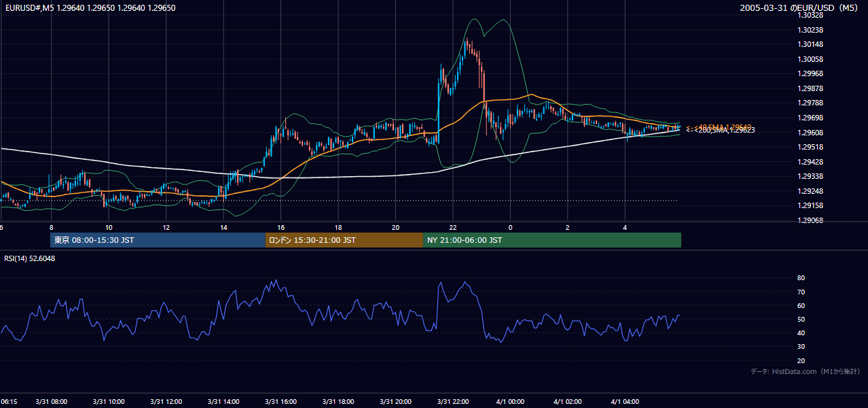868x408 pixels.
Task: Click the NY 21:00-06:00 JST session bar
Action: coord(552,240)
